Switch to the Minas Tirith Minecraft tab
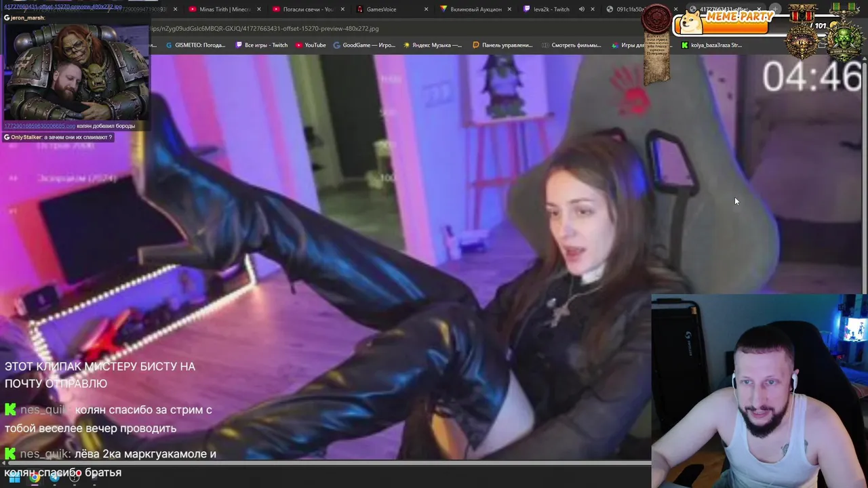The image size is (868, 488). [x=224, y=9]
